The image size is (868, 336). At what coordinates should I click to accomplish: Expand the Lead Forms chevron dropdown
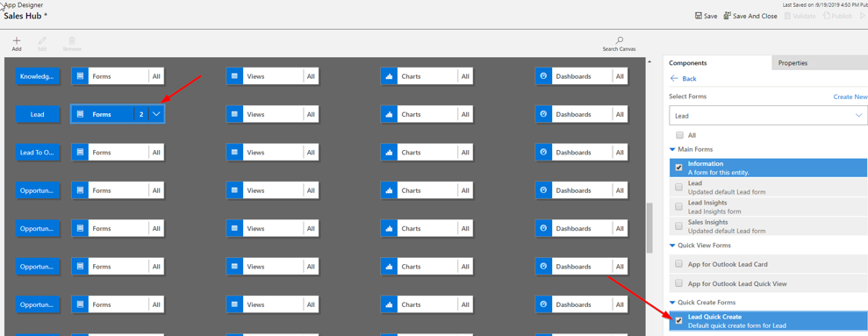156,114
